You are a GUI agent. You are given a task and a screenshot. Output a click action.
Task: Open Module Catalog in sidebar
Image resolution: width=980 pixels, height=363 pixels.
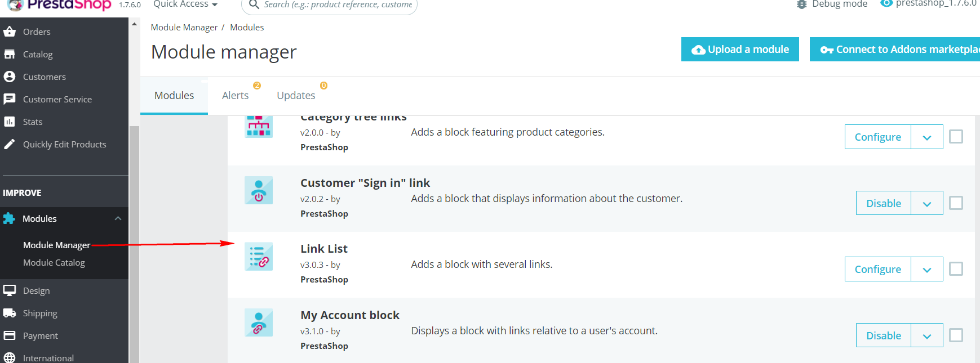click(x=54, y=262)
